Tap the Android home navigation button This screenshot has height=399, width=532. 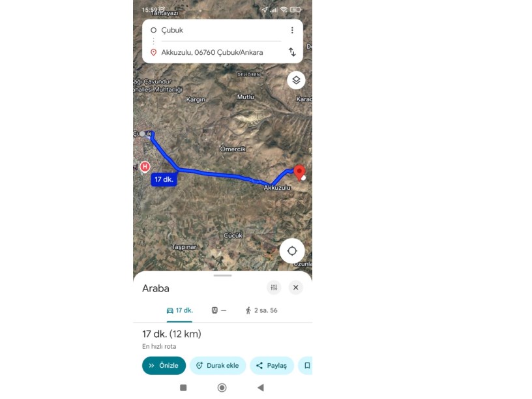tap(222, 387)
